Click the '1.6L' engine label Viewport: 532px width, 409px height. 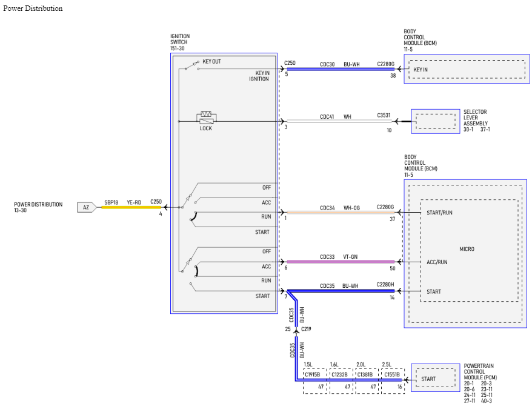pos(334,365)
